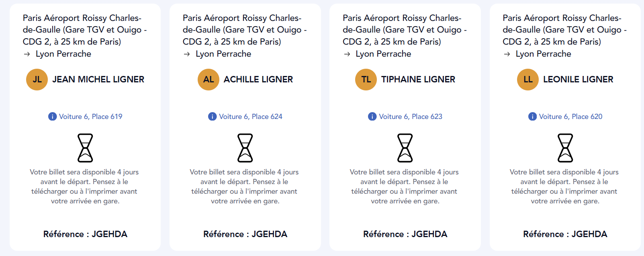
Task: Open the Voiture 6, Place 620 link
Action: point(570,117)
